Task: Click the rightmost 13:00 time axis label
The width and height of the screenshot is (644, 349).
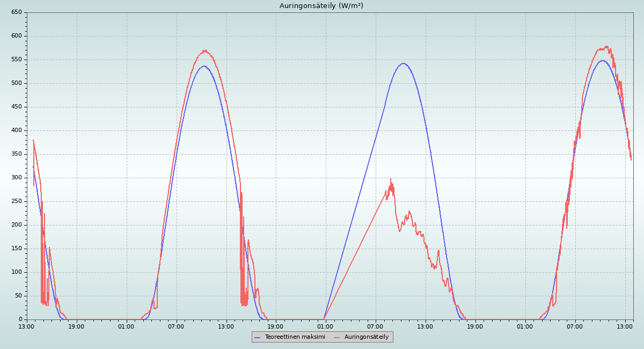Action: [x=625, y=326]
